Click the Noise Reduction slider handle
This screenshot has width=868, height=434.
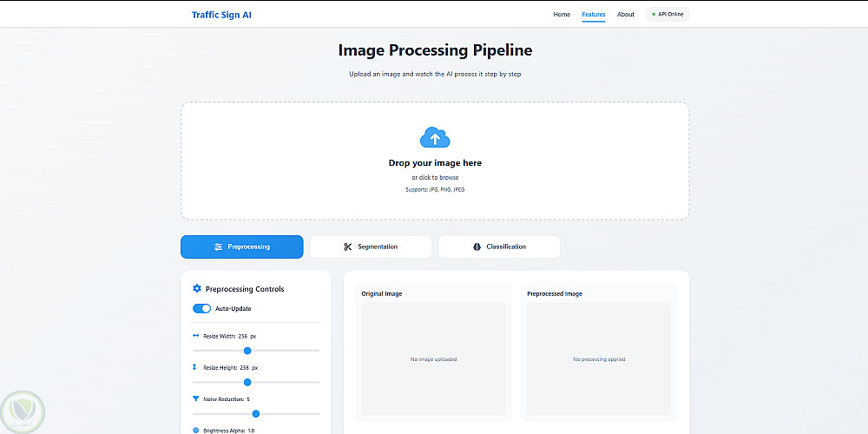(255, 414)
